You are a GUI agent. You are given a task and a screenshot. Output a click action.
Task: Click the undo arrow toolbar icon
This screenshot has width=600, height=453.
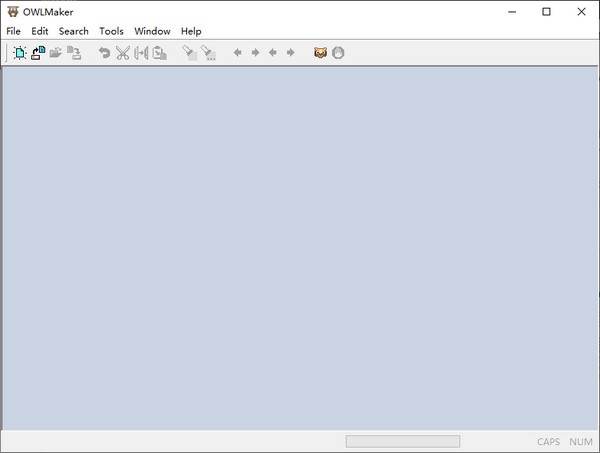point(104,53)
